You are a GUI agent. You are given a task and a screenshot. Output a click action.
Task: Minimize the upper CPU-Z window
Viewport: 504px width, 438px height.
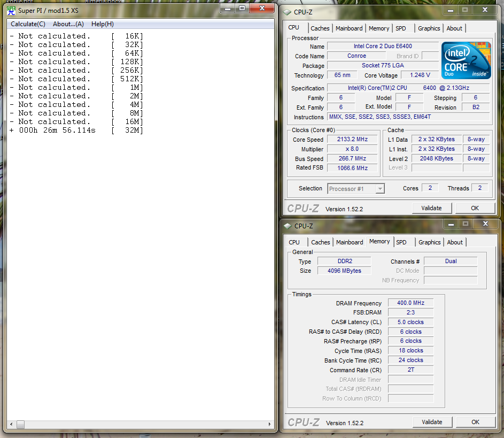[x=451, y=10]
